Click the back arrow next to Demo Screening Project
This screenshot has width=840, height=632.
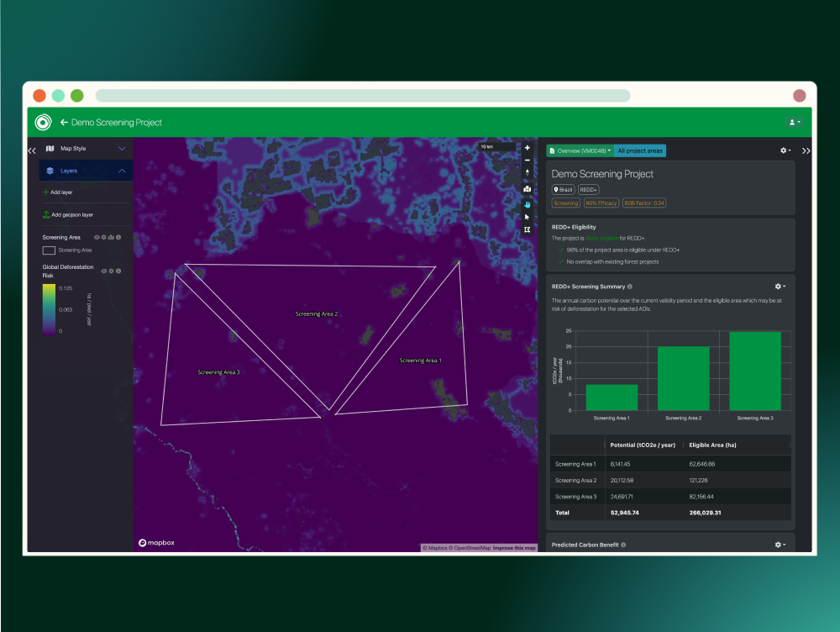point(65,122)
